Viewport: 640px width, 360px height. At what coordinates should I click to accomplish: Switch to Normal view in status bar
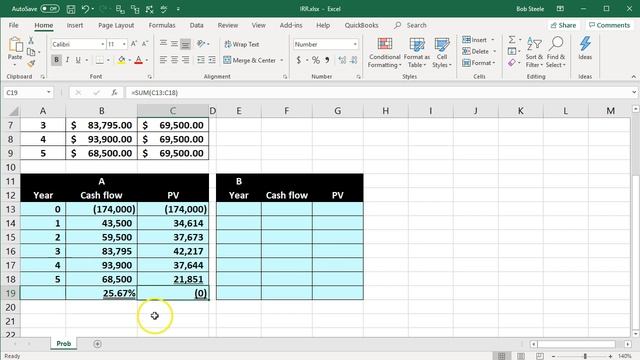[502, 356]
